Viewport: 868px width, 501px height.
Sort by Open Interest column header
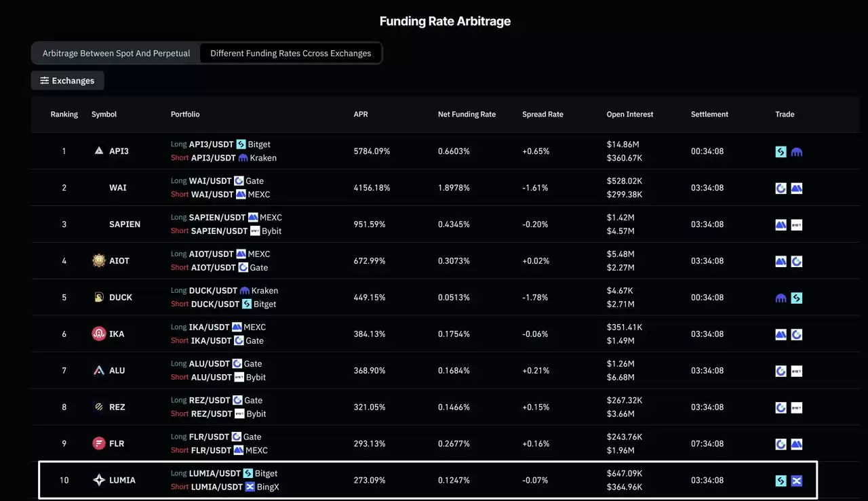point(630,115)
